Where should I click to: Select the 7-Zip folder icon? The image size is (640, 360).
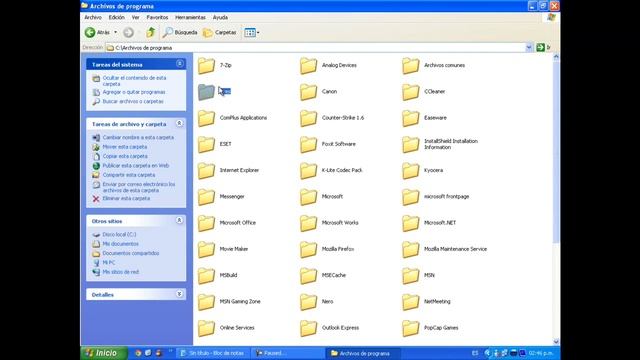pyautogui.click(x=206, y=66)
